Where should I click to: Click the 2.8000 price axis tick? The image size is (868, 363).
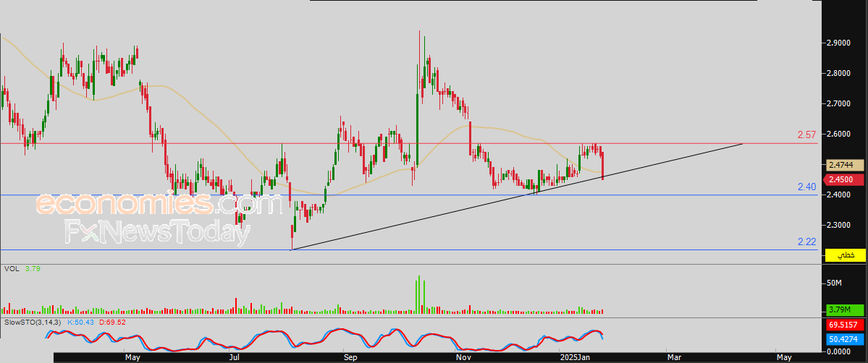(x=840, y=74)
